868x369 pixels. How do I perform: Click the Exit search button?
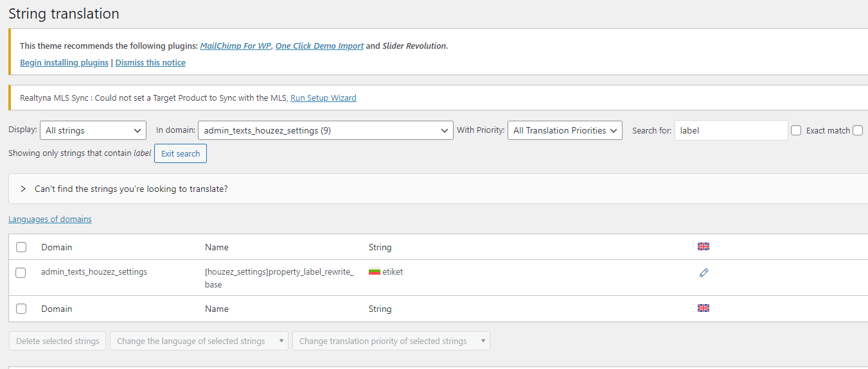(181, 153)
